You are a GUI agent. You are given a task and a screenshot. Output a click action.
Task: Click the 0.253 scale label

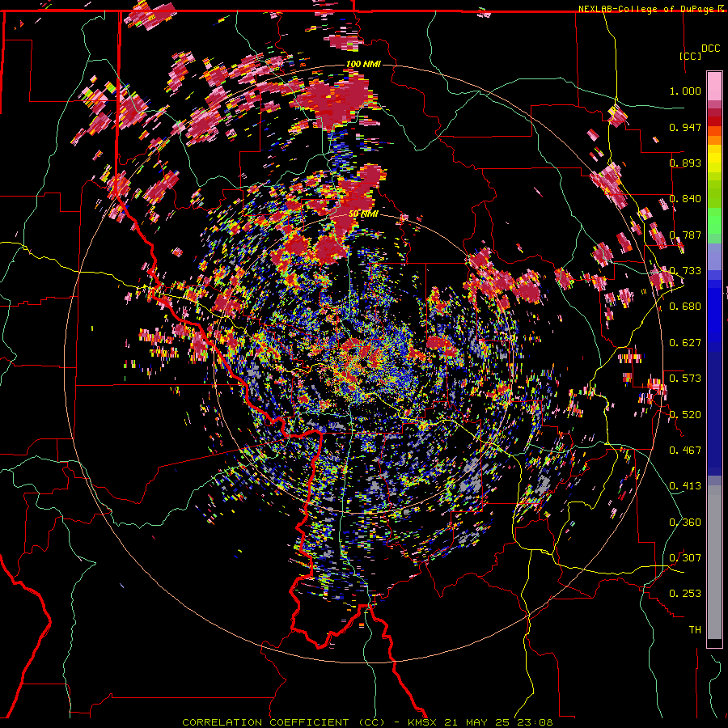(685, 594)
